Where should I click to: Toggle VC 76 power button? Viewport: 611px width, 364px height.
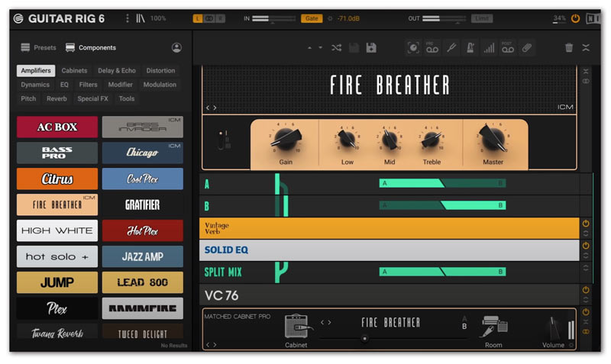pyautogui.click(x=586, y=290)
